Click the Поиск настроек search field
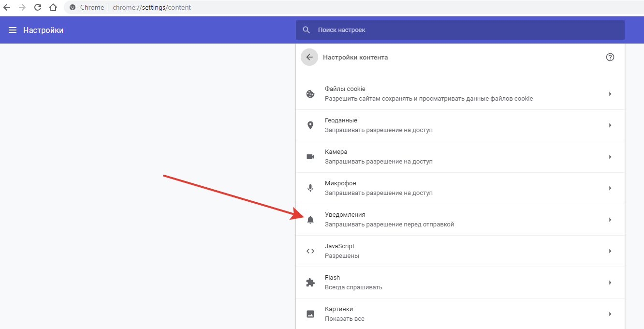Screen dimensions: 644x329 pyautogui.click(x=460, y=30)
